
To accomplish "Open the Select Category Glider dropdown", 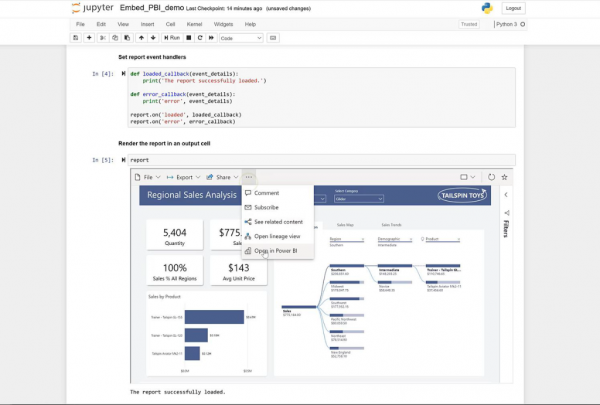I will click(359, 199).
